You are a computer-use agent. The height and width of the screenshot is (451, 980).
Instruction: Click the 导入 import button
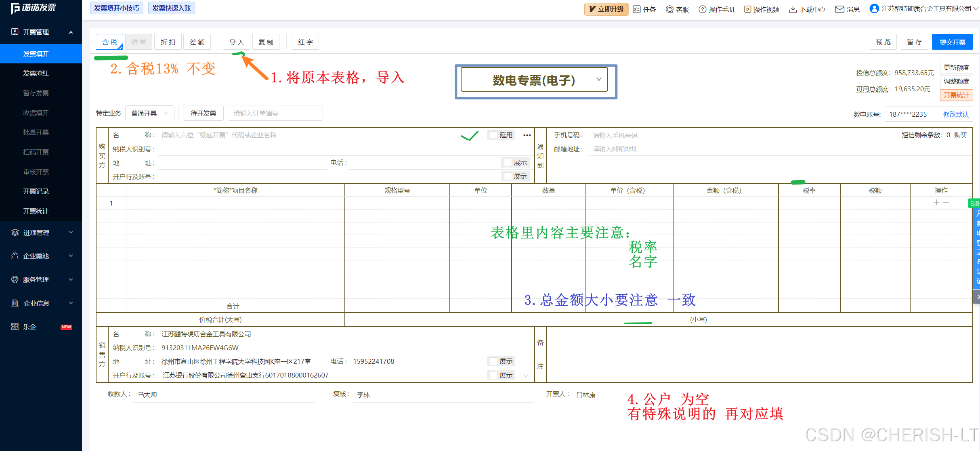[236, 42]
